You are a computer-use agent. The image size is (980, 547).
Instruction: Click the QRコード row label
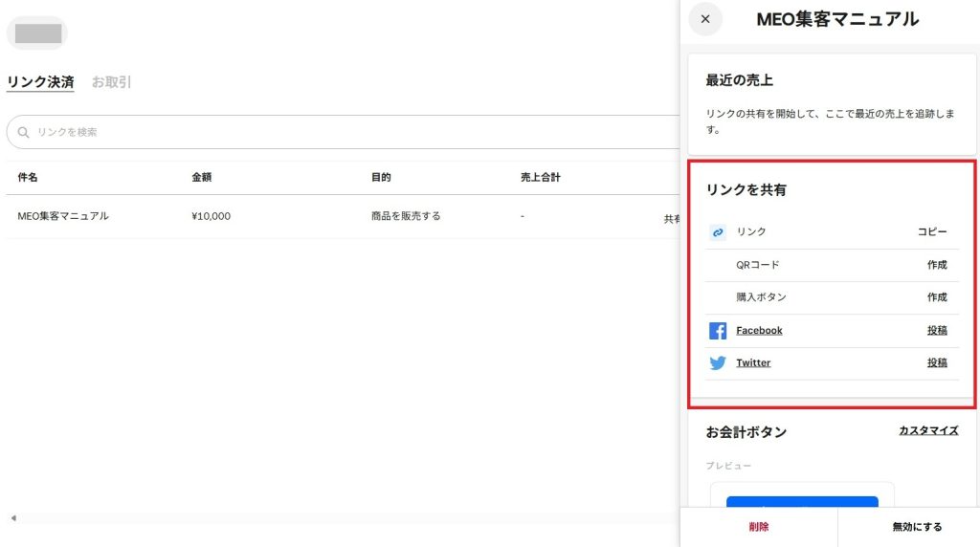758,265
